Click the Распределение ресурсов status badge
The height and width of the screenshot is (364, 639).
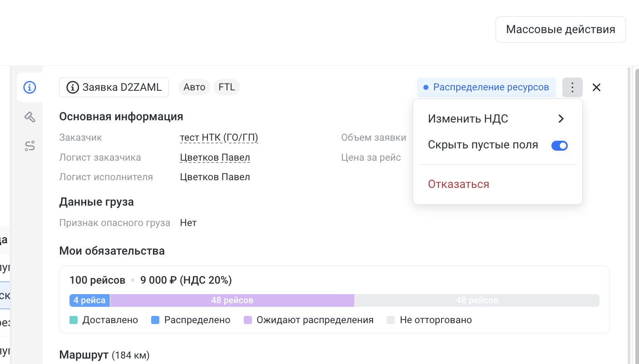[486, 87]
